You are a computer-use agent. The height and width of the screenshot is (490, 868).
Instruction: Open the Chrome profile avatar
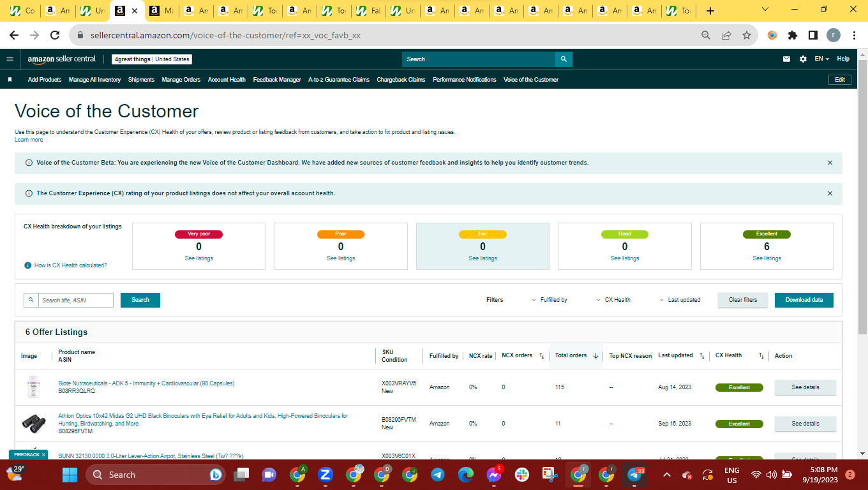(834, 36)
